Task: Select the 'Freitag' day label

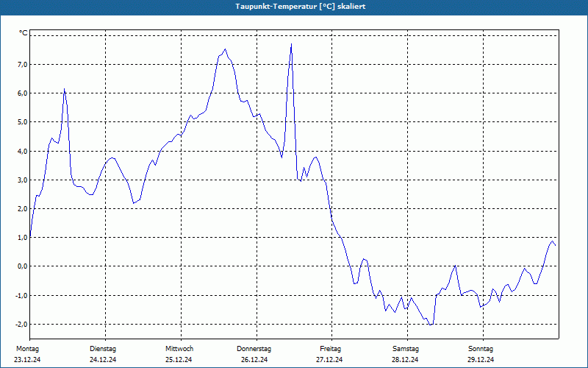Action: (330, 349)
